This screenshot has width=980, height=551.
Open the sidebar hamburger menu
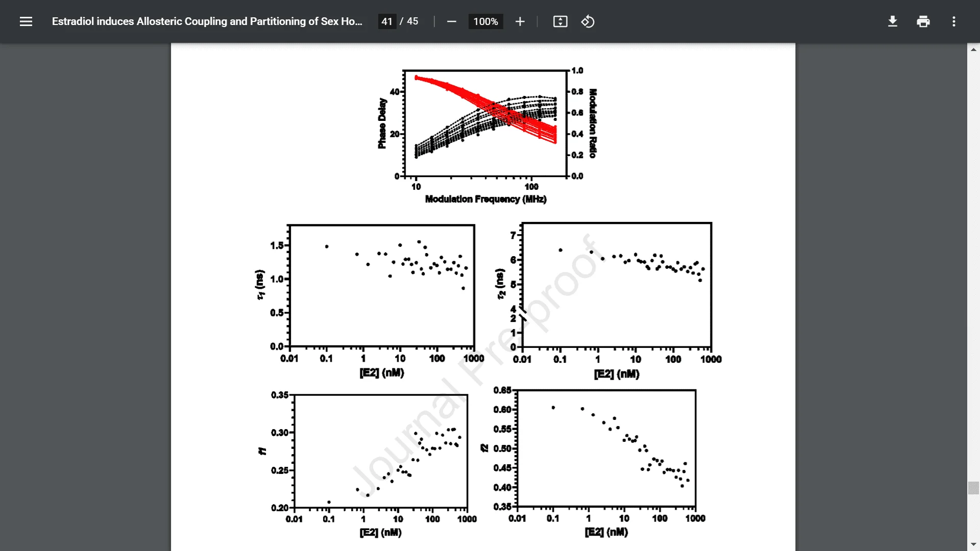pyautogui.click(x=26, y=21)
